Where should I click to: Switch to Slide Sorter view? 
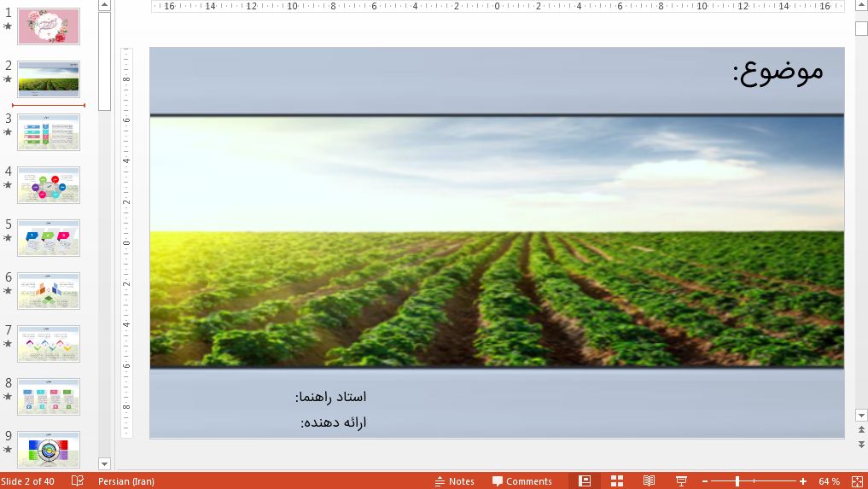(617, 481)
